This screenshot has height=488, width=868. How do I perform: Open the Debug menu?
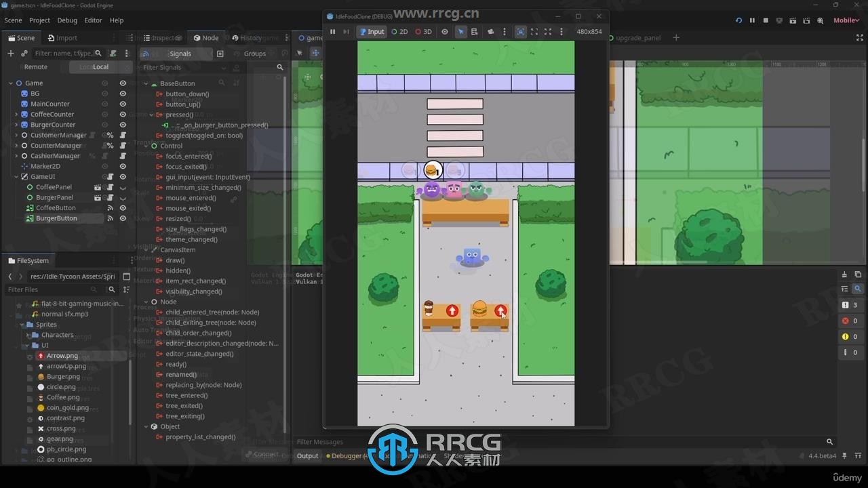pyautogui.click(x=67, y=20)
